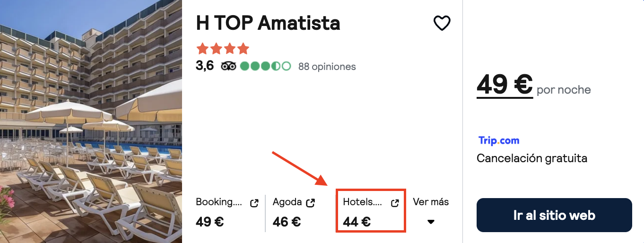
Task: Select the Agoda provider name
Action: pyautogui.click(x=287, y=202)
